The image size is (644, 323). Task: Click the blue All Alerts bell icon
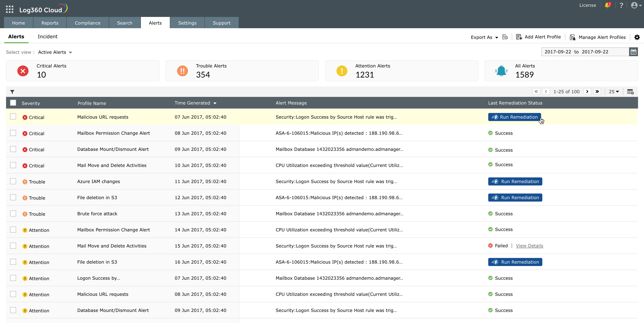501,71
